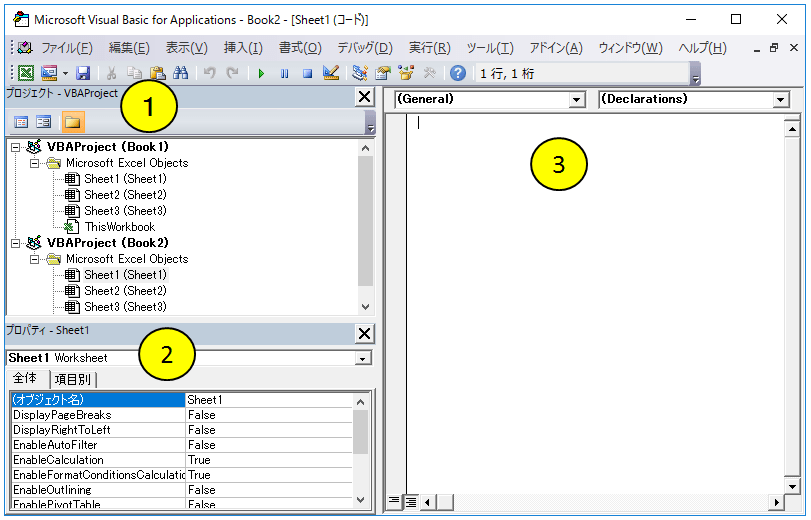Image resolution: width=811 pixels, height=520 pixels.
Task: Open the 書式(O) menu
Action: tap(301, 48)
